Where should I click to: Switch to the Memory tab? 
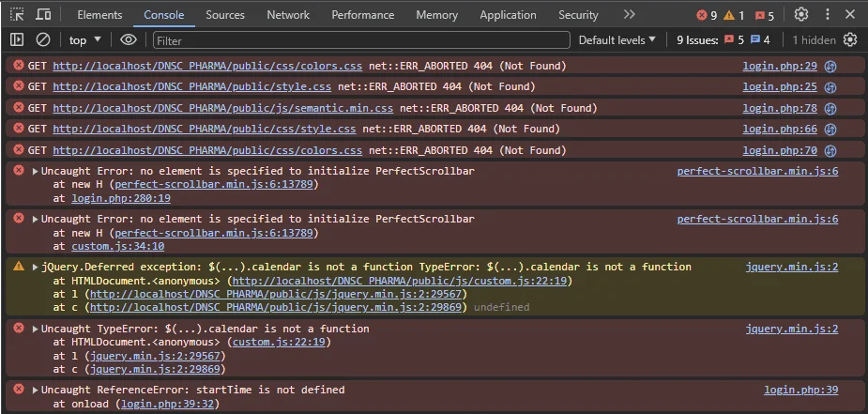(x=436, y=15)
